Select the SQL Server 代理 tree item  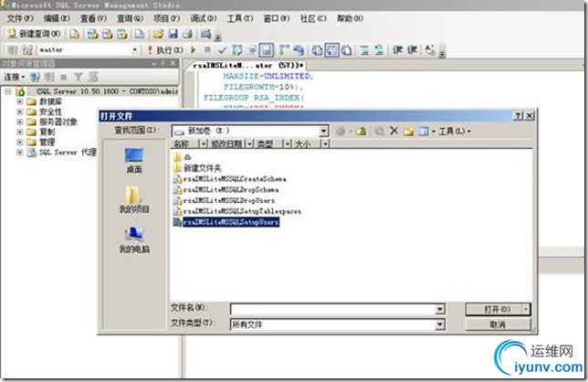[68, 152]
